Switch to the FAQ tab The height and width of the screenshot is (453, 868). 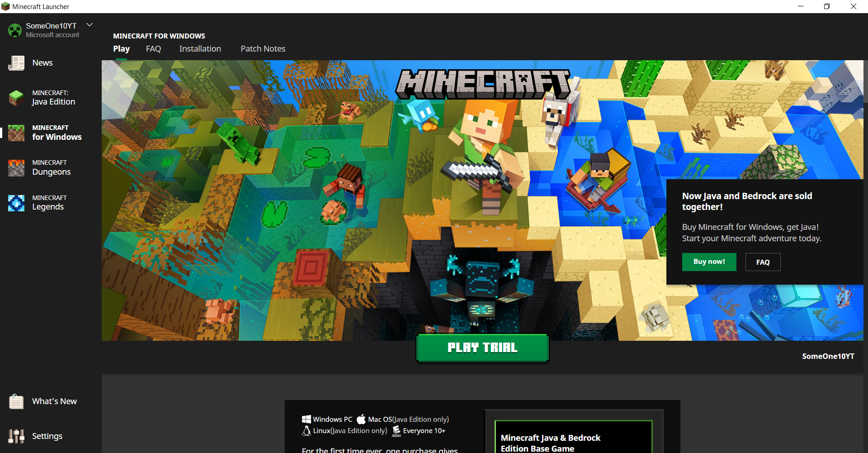[154, 49]
